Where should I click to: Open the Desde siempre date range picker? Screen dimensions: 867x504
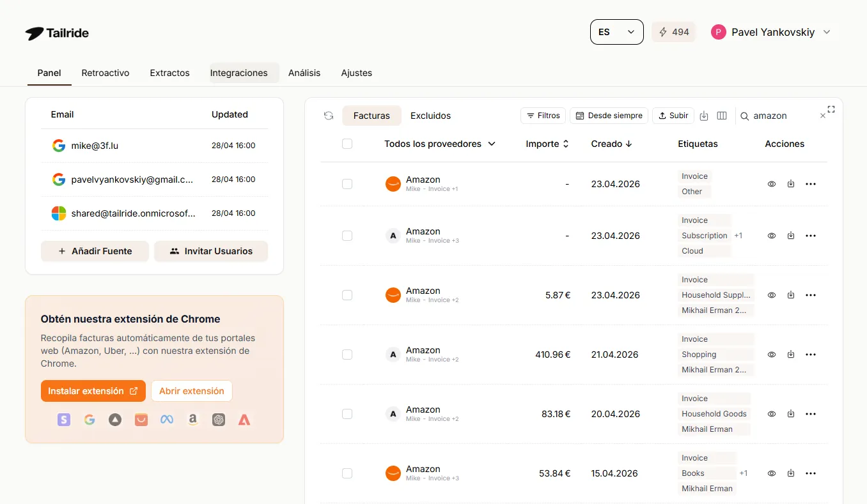609,116
